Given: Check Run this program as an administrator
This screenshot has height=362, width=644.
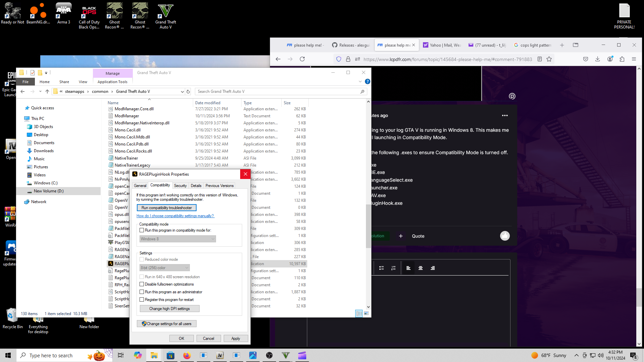Looking at the screenshot, I should (x=142, y=292).
